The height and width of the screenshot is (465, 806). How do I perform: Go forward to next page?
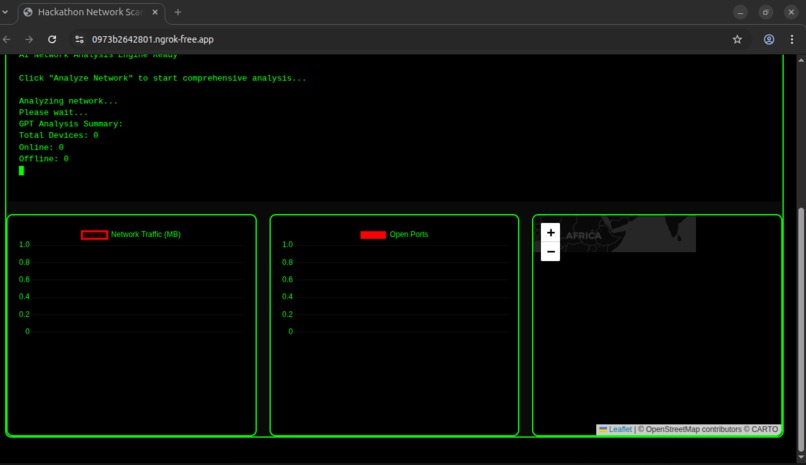pyautogui.click(x=29, y=39)
